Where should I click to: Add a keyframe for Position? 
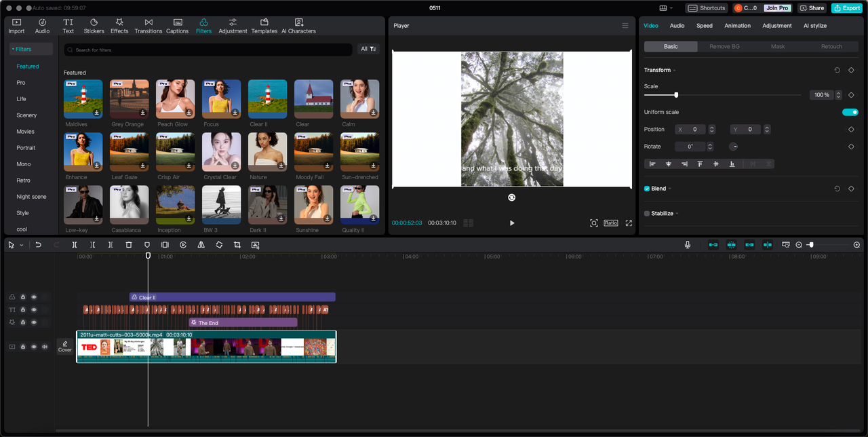(851, 129)
